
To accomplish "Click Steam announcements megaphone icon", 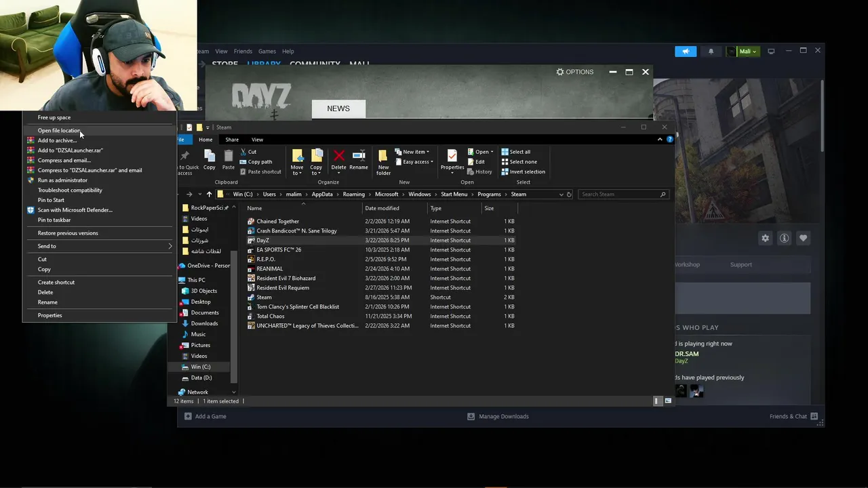I will 686,52.
